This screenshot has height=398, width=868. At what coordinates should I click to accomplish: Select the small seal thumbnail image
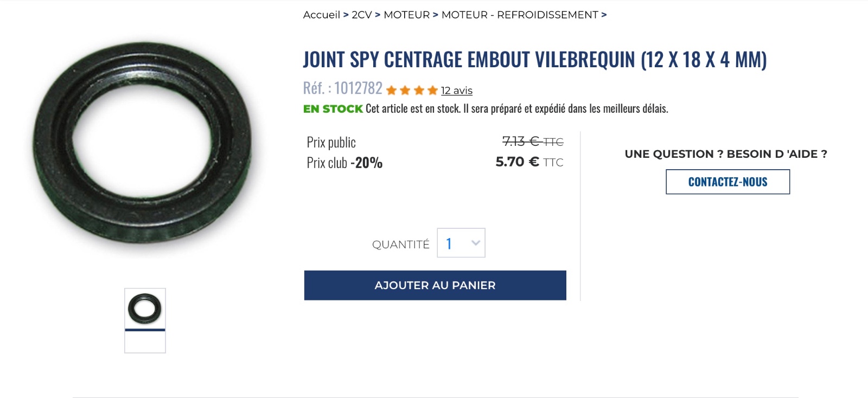(145, 309)
